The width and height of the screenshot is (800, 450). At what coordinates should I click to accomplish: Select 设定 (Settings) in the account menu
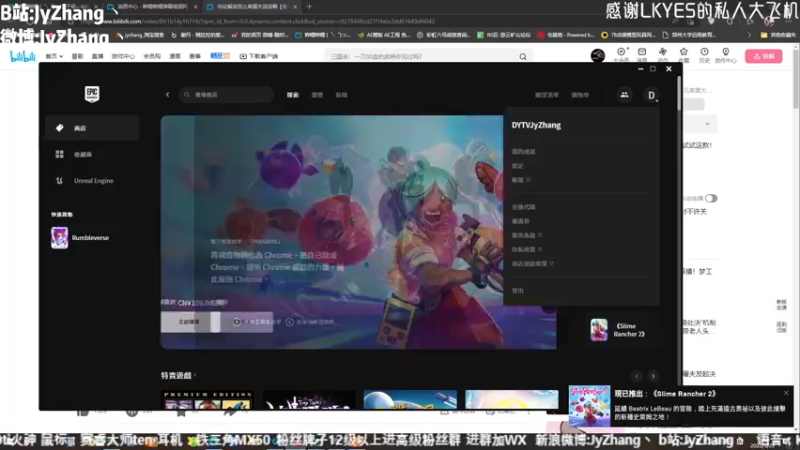coord(518,166)
